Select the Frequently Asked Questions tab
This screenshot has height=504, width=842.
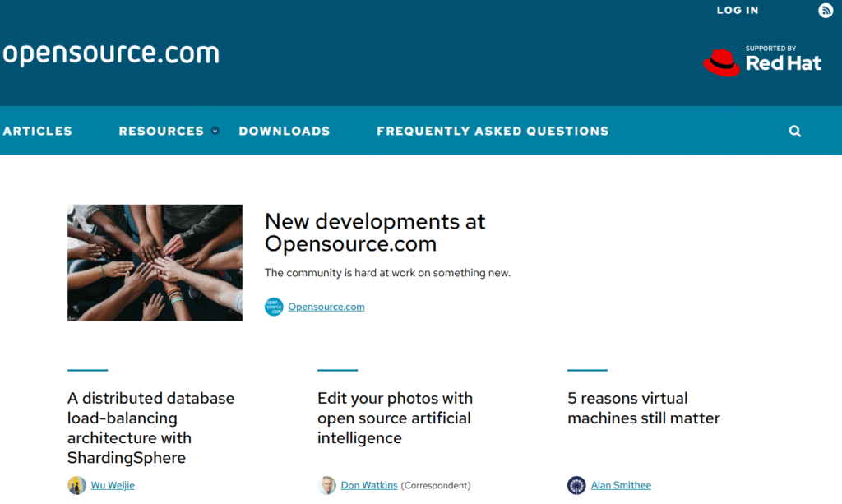click(x=493, y=131)
